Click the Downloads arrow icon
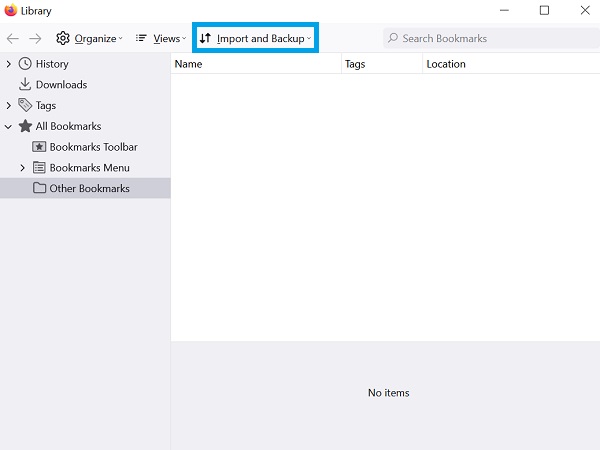This screenshot has height=450, width=600. tap(26, 85)
